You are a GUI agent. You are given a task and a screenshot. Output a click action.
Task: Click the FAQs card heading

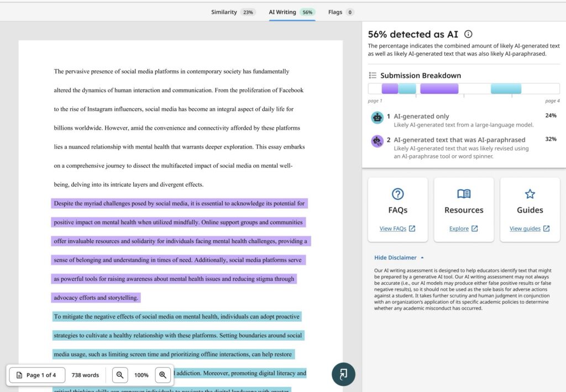coord(398,210)
